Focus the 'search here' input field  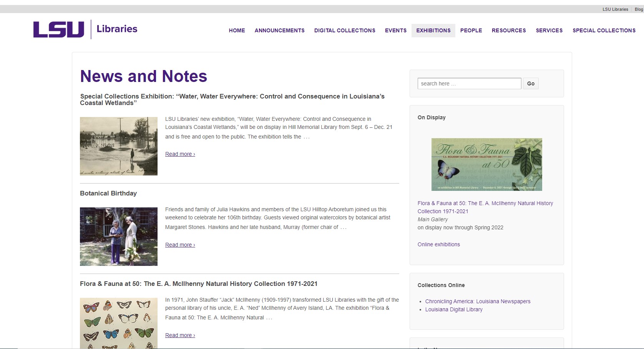click(x=469, y=83)
